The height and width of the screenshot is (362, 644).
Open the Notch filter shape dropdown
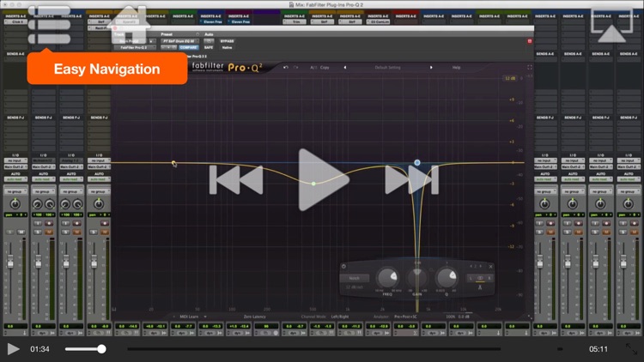point(354,278)
